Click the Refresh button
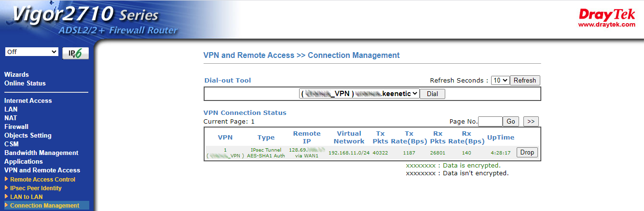644x211 pixels. [x=525, y=81]
